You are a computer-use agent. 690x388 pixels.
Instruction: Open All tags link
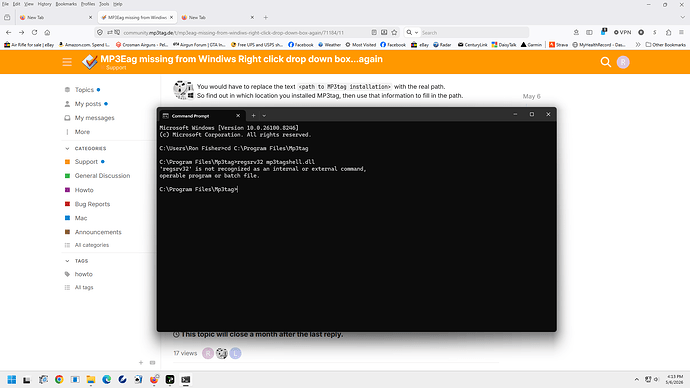[84, 287]
